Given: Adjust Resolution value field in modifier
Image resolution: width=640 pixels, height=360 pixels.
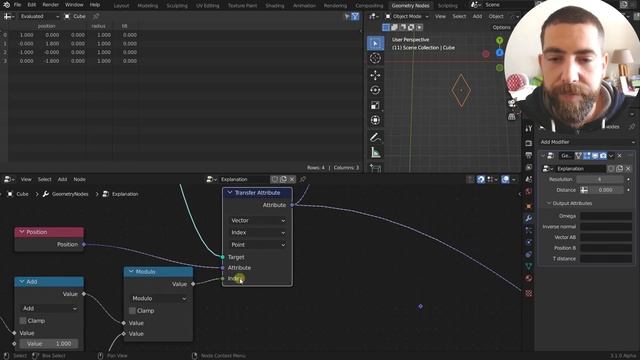Looking at the screenshot, I should tap(600, 179).
